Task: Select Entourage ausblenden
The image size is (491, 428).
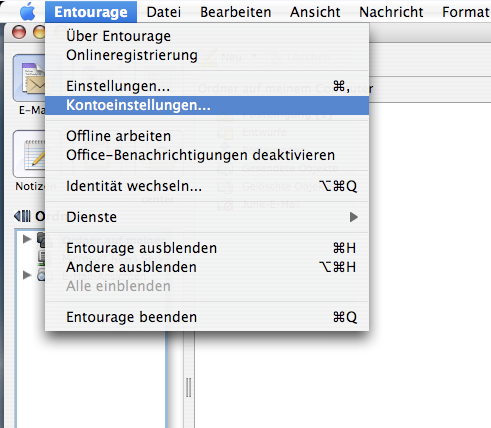Action: click(x=207, y=248)
